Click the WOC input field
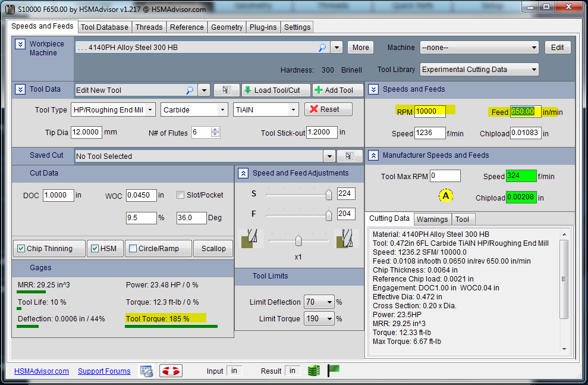This screenshot has width=588, height=385. click(x=142, y=195)
